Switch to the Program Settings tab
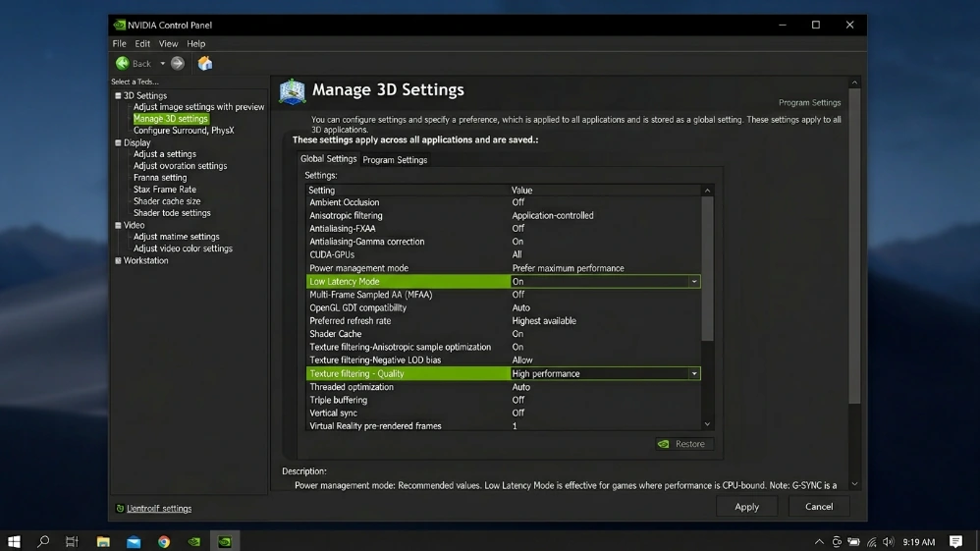Image resolution: width=980 pixels, height=551 pixels. (395, 160)
